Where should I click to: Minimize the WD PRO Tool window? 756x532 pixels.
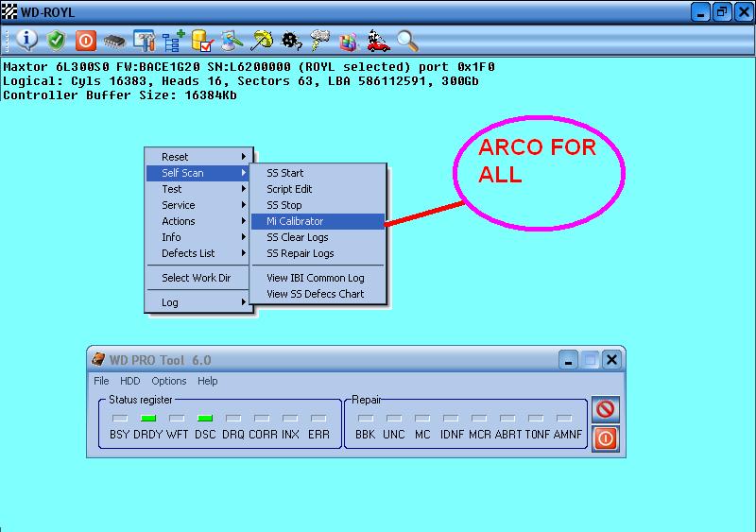click(569, 360)
